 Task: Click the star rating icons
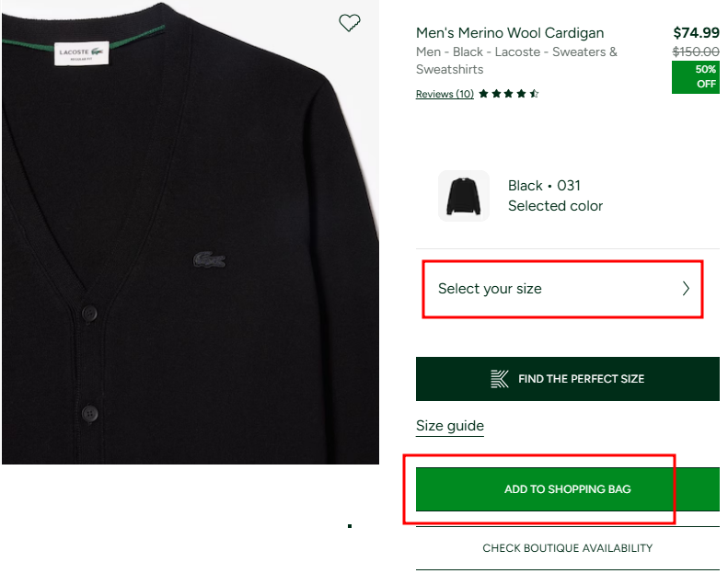[x=509, y=94]
